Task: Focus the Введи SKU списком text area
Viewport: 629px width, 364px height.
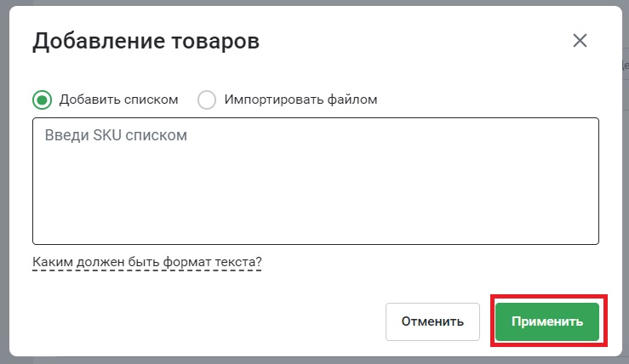Action: tap(316, 181)
